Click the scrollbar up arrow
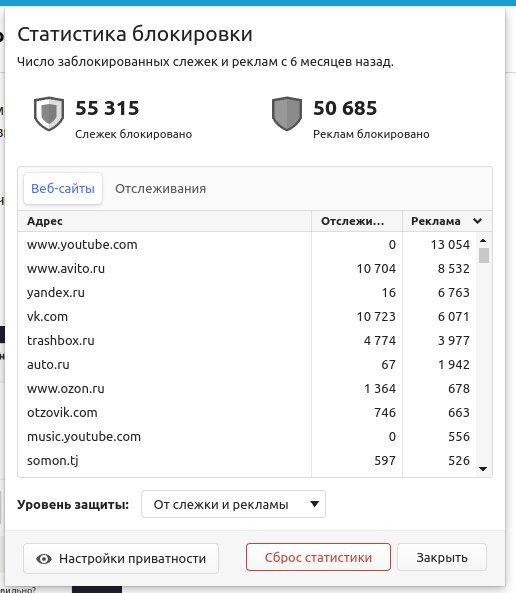The height and width of the screenshot is (593, 516). click(x=483, y=241)
